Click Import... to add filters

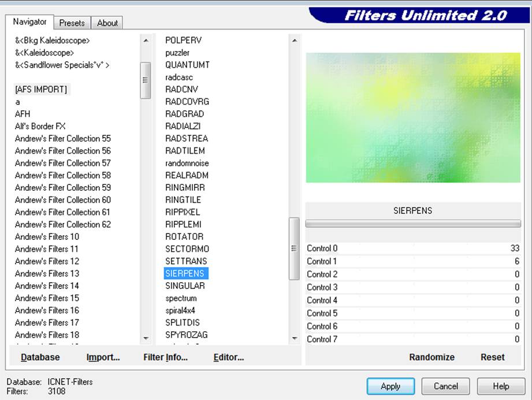[103, 357]
